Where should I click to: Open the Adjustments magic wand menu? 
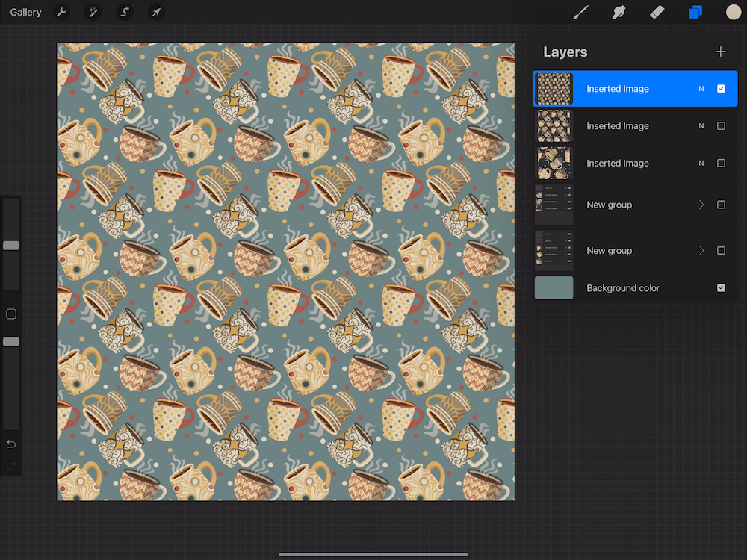93,13
